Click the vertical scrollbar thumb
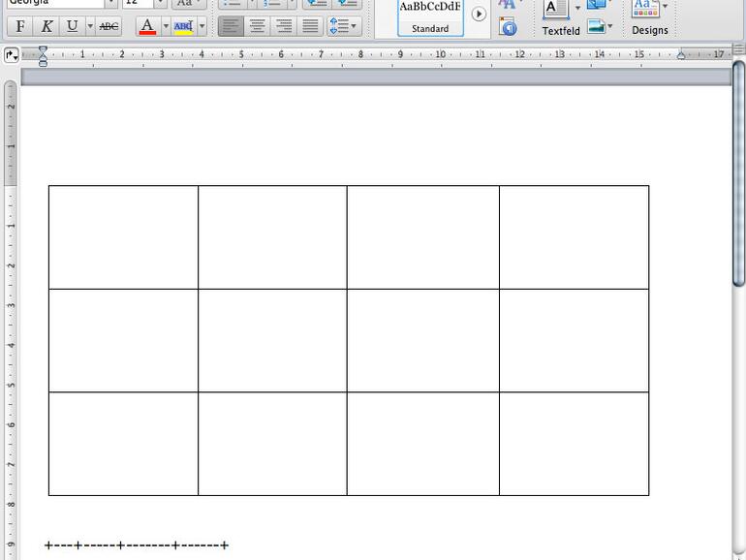The image size is (746, 560). click(x=739, y=173)
